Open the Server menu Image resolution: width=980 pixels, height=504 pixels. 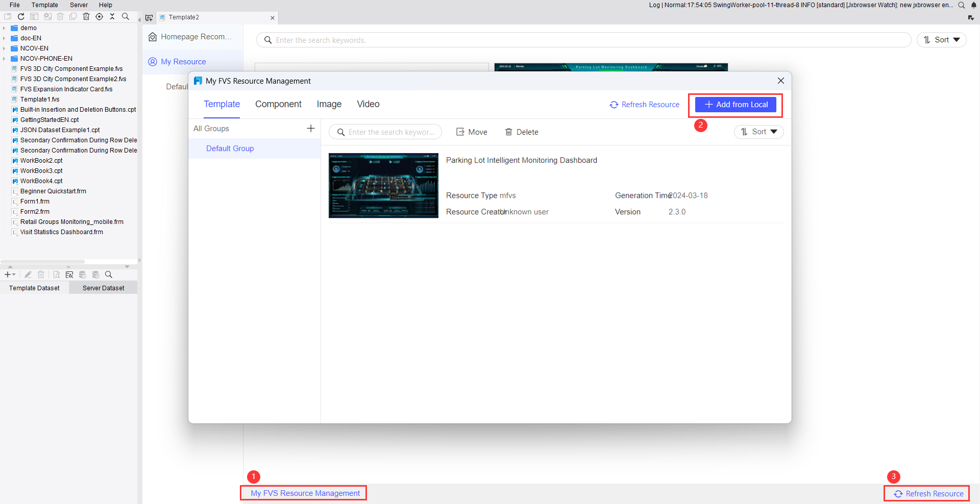coord(79,5)
